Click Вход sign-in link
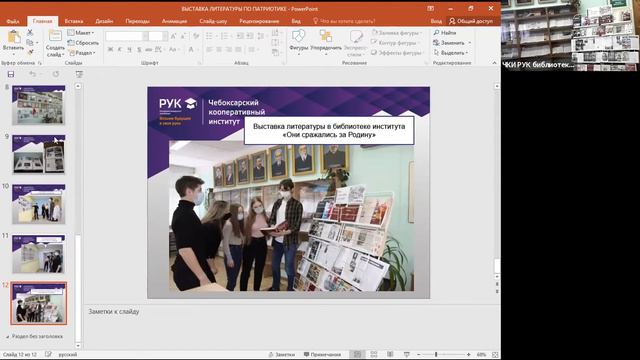Screen dimensions: 640x360 (436, 21)
